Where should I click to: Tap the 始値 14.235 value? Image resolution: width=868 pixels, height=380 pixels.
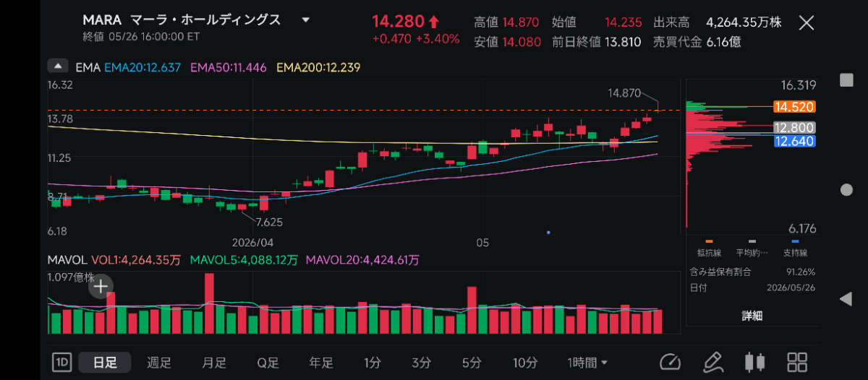click(625, 22)
